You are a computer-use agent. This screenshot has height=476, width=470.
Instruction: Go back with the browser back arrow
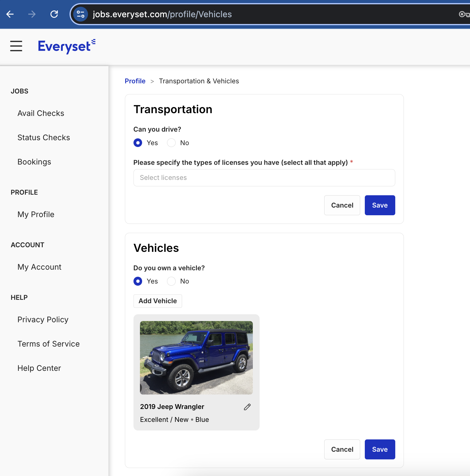10,14
